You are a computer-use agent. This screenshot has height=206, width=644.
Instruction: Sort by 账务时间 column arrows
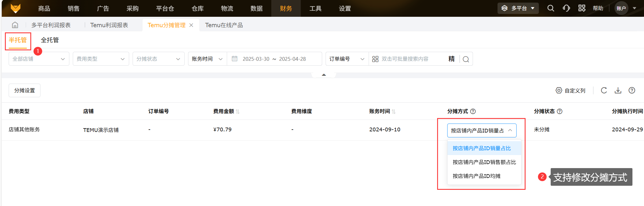pyautogui.click(x=394, y=111)
